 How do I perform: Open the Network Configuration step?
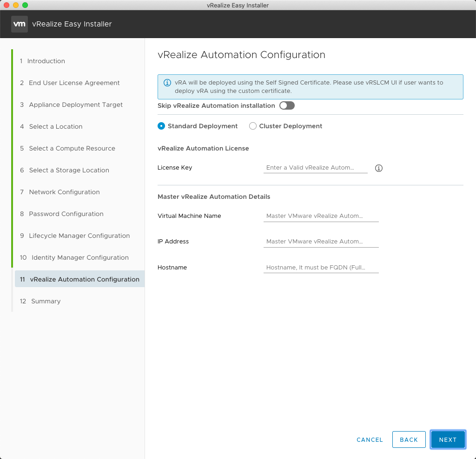pyautogui.click(x=64, y=192)
